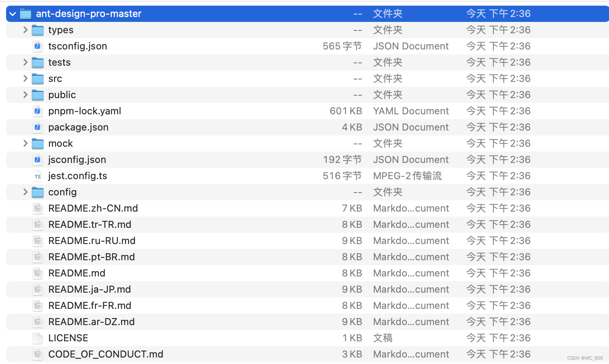
Task: Click the YAML Document kind label
Action: (x=411, y=111)
